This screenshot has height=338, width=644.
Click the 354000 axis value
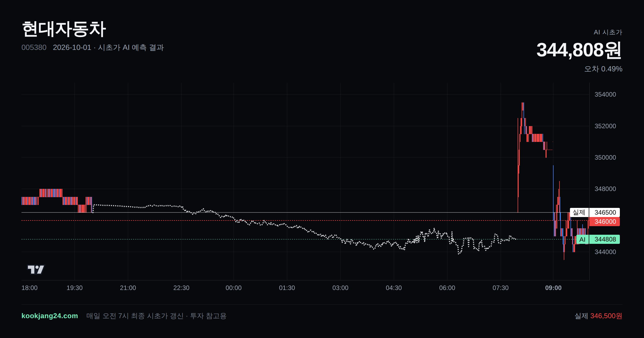(x=605, y=94)
